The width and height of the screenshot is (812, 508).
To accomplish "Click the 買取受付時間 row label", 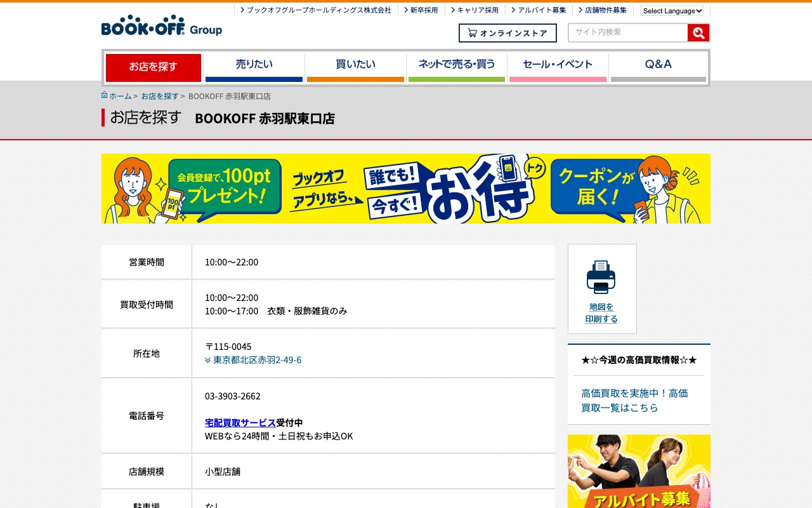I will (x=147, y=305).
